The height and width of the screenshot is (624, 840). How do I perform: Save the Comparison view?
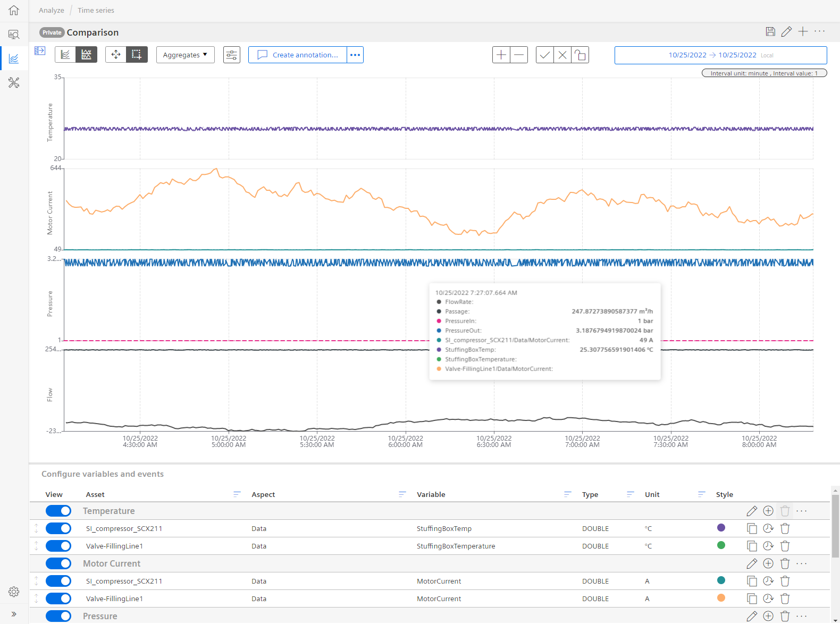[770, 31]
